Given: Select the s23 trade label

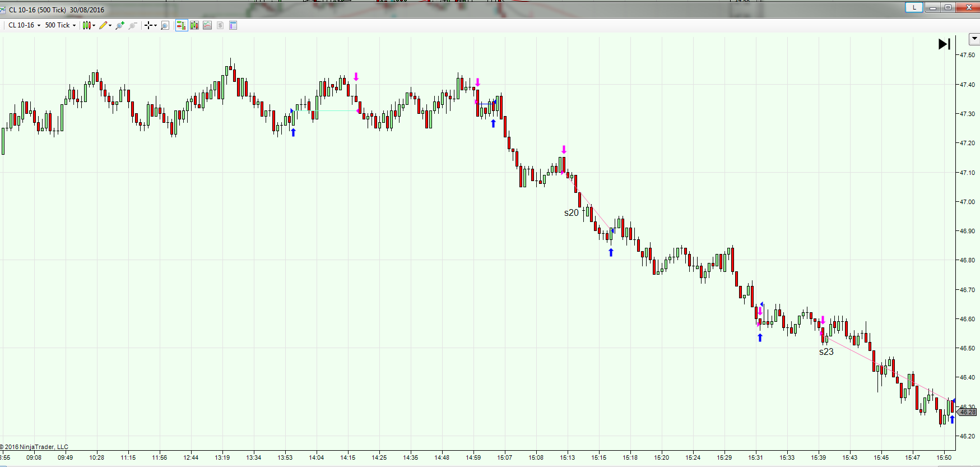Looking at the screenshot, I should (x=826, y=352).
